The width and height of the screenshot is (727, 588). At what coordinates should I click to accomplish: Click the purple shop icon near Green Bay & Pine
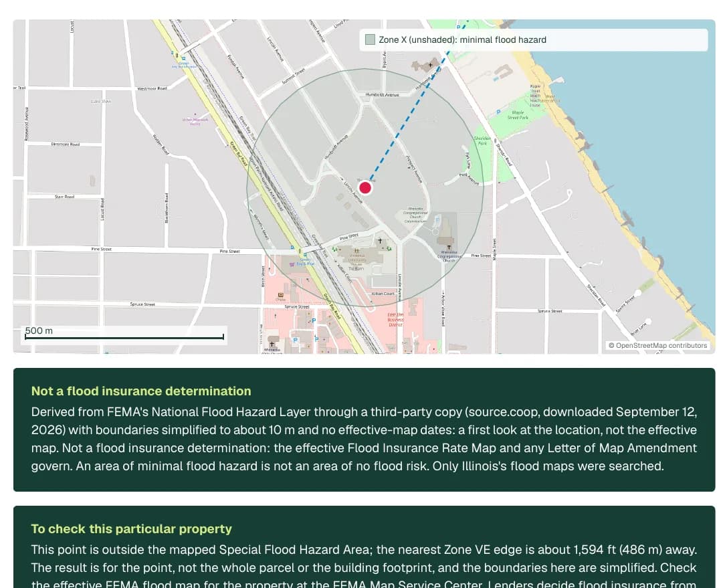[292, 264]
